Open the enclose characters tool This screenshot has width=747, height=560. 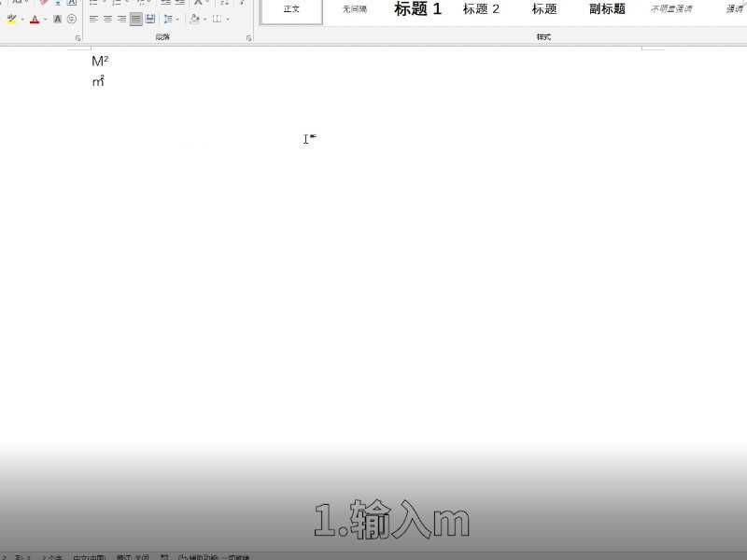point(71,18)
